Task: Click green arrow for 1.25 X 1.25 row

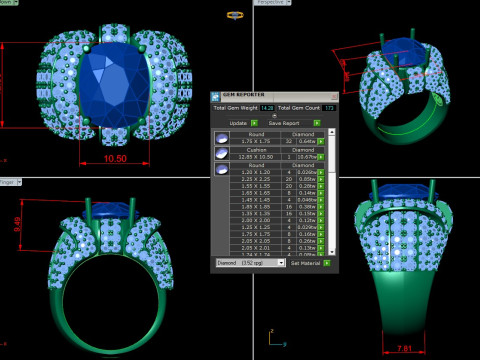Action: coord(321,227)
